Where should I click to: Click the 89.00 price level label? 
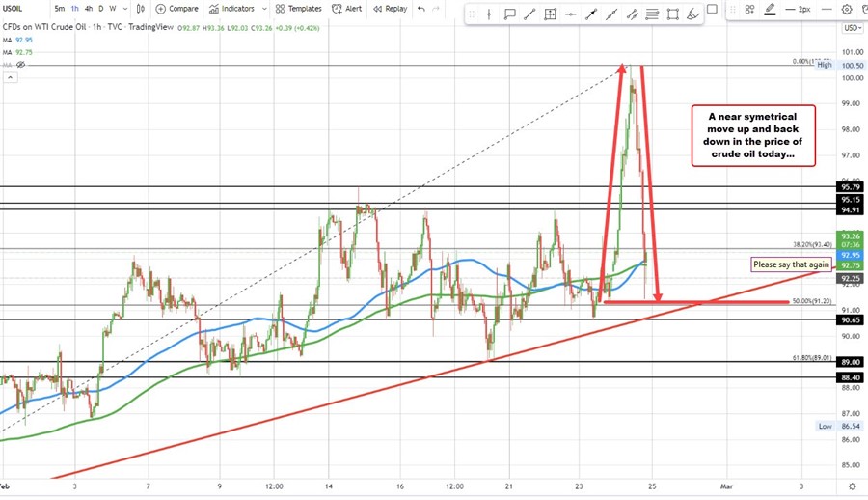[851, 362]
